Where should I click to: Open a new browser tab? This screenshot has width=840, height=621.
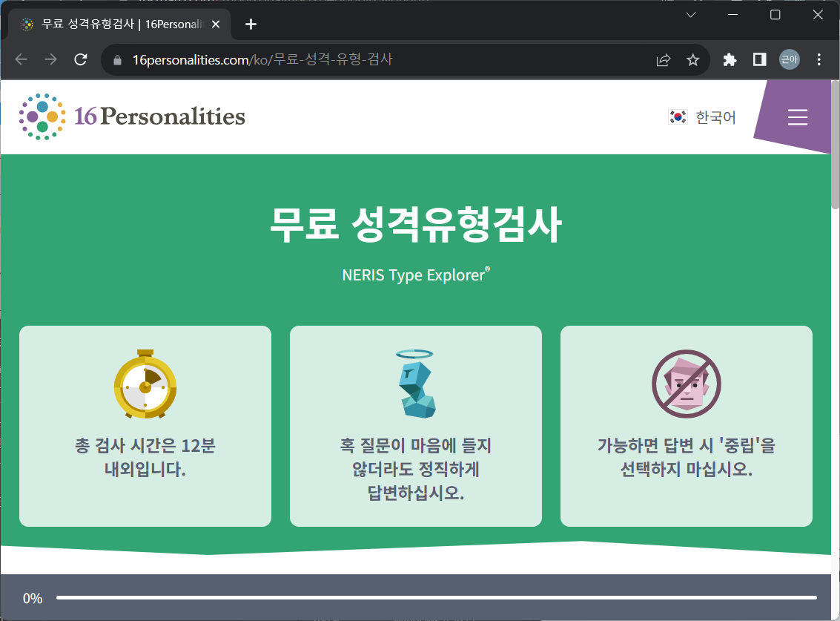[251, 24]
